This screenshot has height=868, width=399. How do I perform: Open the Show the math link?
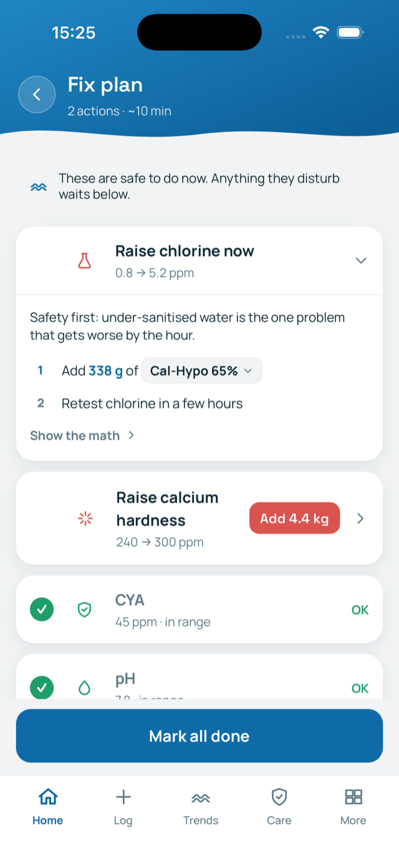tap(82, 436)
